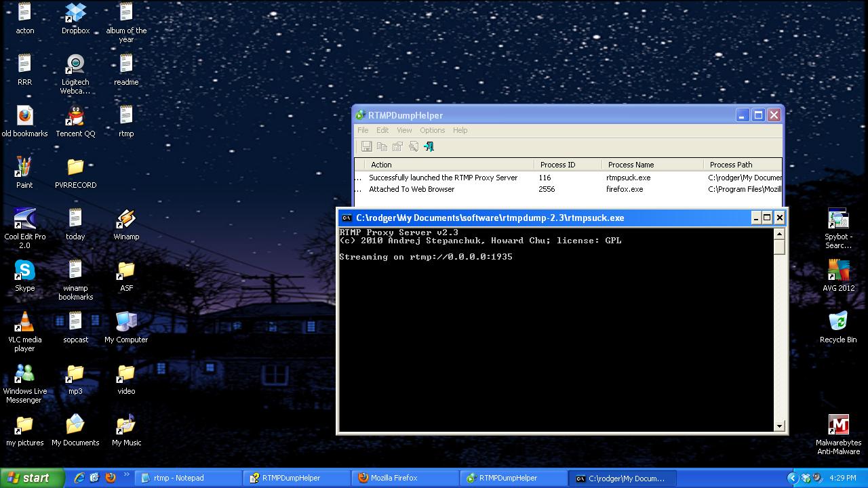Sort by the Action column header

click(x=448, y=165)
